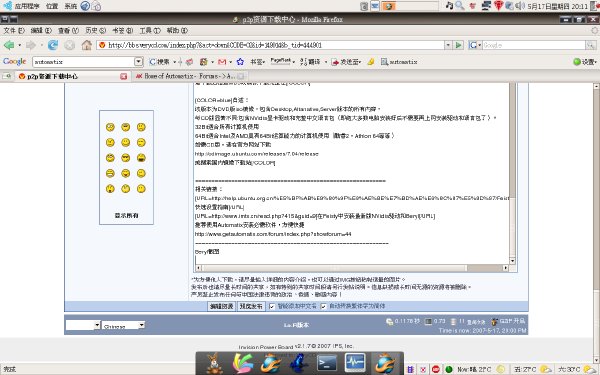This screenshot has width=600, height=375.
Task: Open the blue frog Azureus dock icon
Action: (299, 364)
